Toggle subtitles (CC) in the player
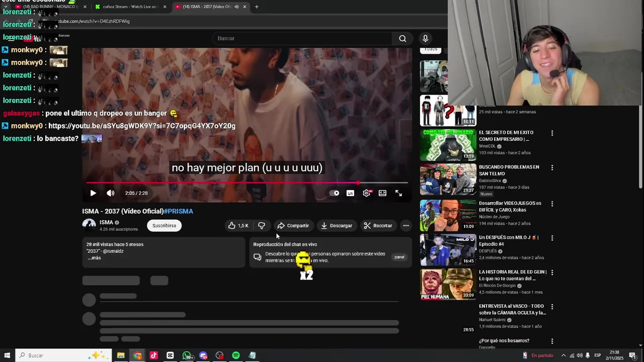This screenshot has width=644, height=362. (x=350, y=193)
